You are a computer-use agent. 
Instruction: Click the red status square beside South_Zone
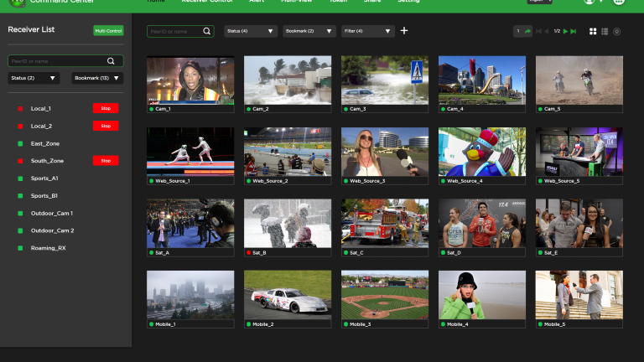tap(20, 161)
